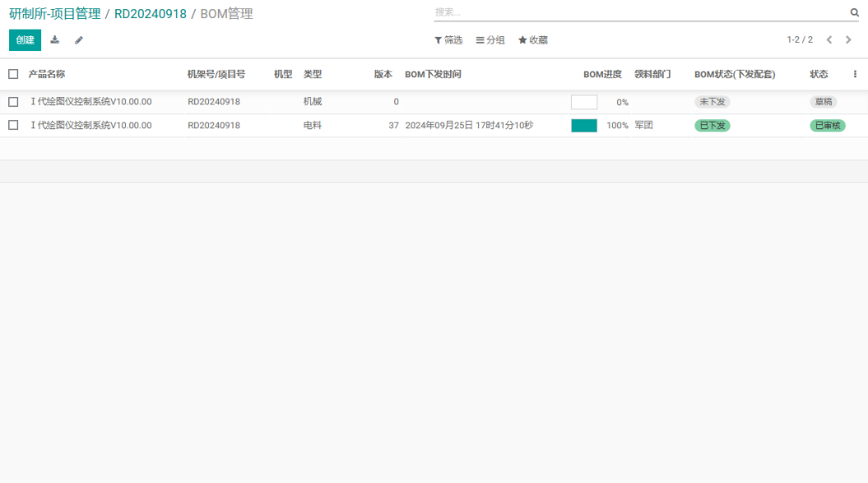The image size is (868, 483).
Task: Open the RD20240918 breadcrumb link
Action: point(151,14)
